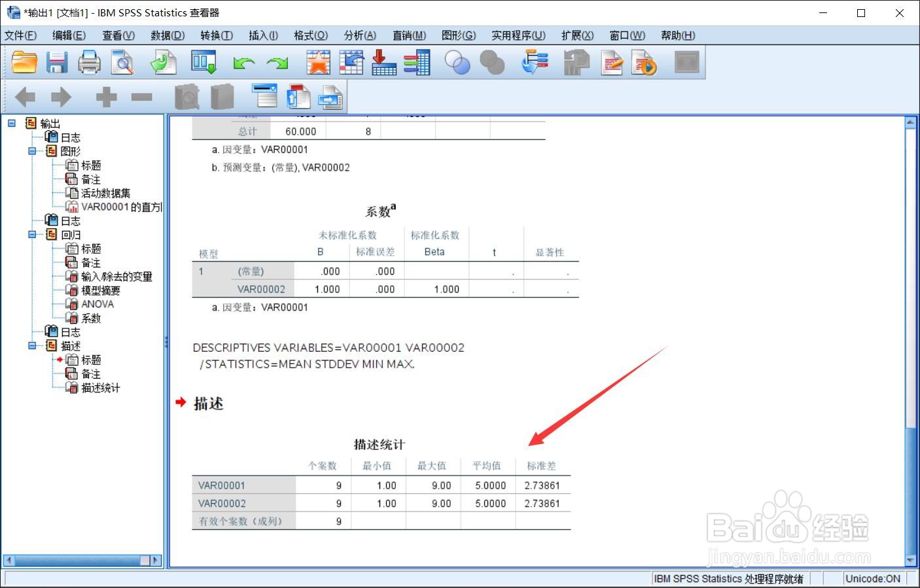Image resolution: width=920 pixels, height=588 pixels.
Task: Collapse the 图形 tree node
Action: pyautogui.click(x=32, y=151)
